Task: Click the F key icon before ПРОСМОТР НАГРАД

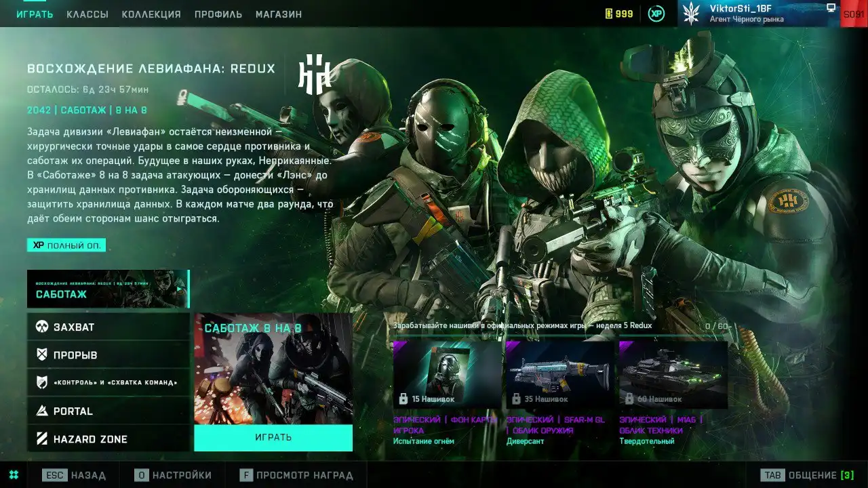Action: point(245,475)
